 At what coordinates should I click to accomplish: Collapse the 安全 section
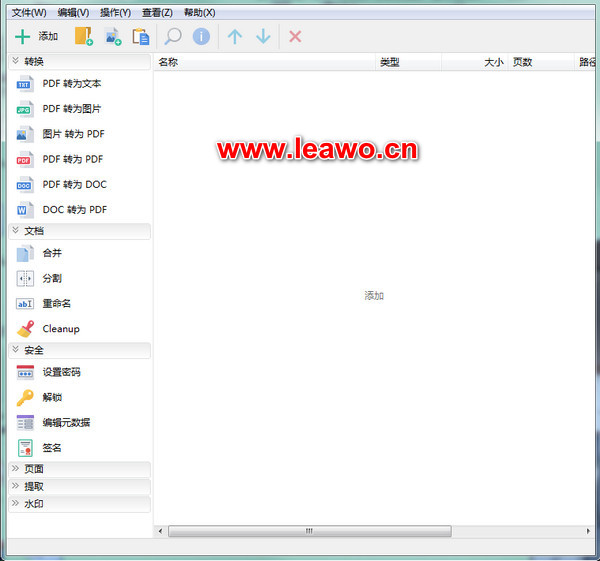click(x=79, y=350)
